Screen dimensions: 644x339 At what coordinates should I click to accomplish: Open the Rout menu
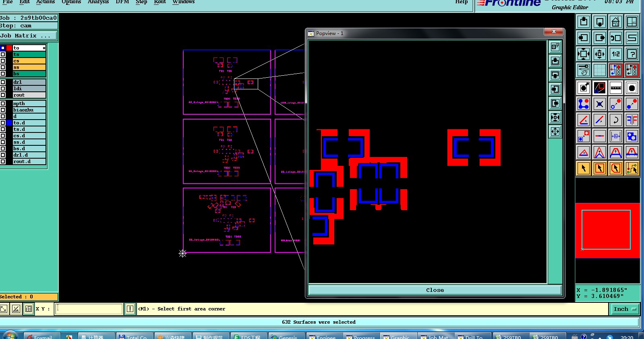(160, 2)
